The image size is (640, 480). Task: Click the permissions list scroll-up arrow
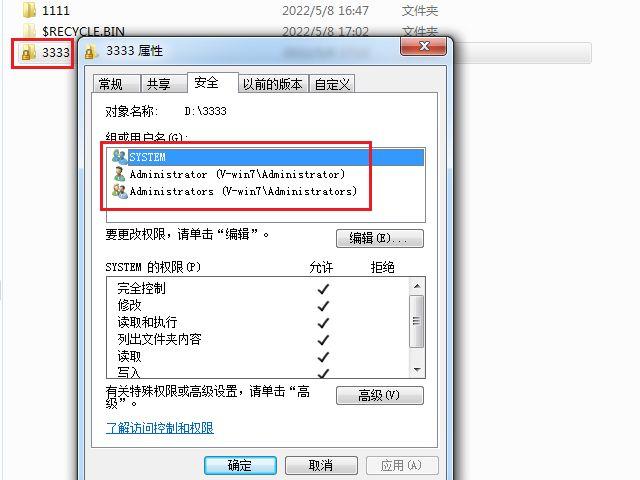click(x=417, y=286)
